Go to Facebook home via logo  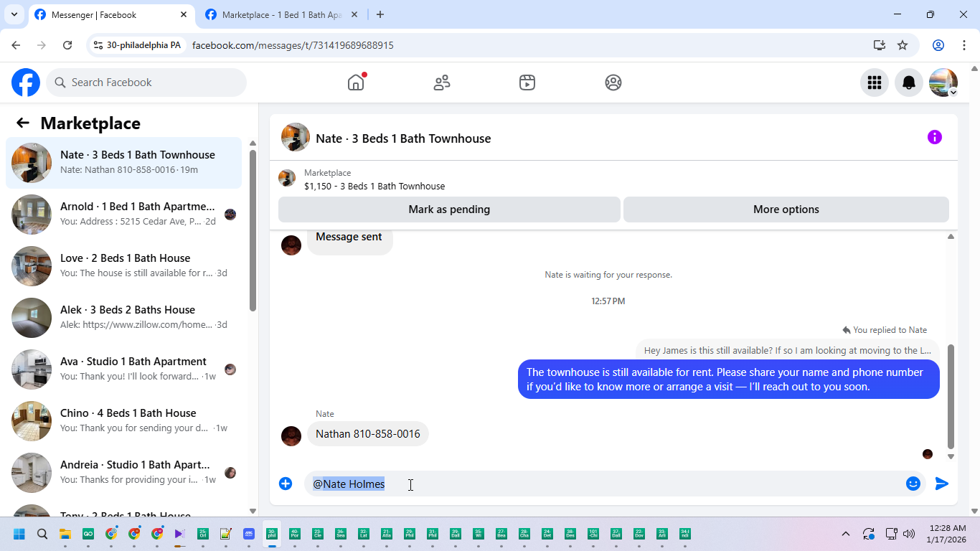(x=26, y=83)
